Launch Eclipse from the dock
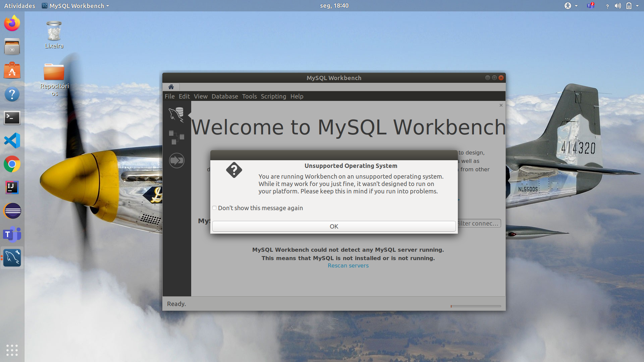644x362 pixels. (12, 211)
